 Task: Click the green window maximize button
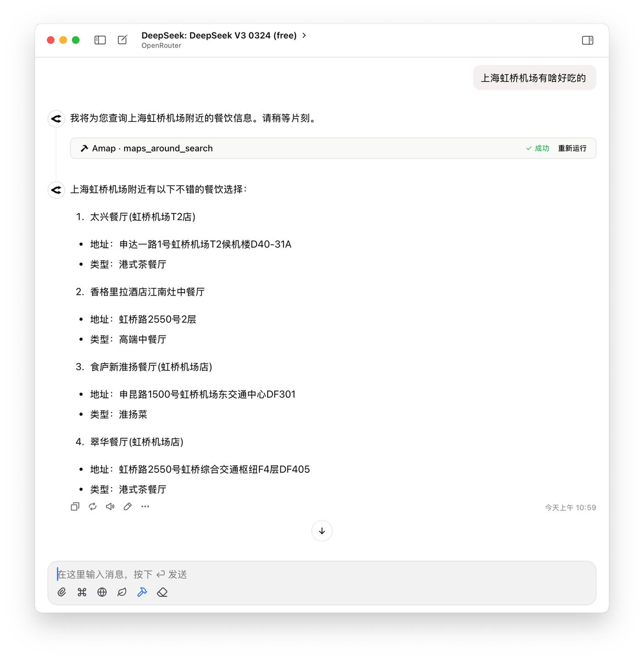pyautogui.click(x=76, y=40)
